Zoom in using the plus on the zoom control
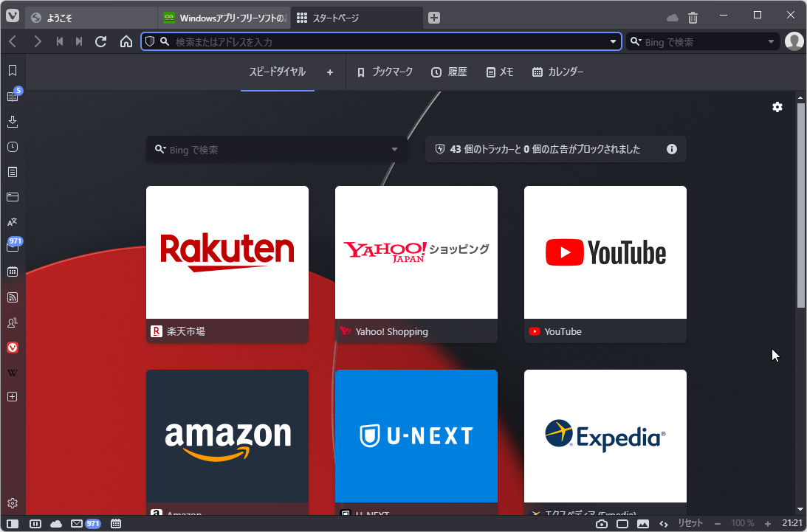The width and height of the screenshot is (807, 532). [x=768, y=523]
